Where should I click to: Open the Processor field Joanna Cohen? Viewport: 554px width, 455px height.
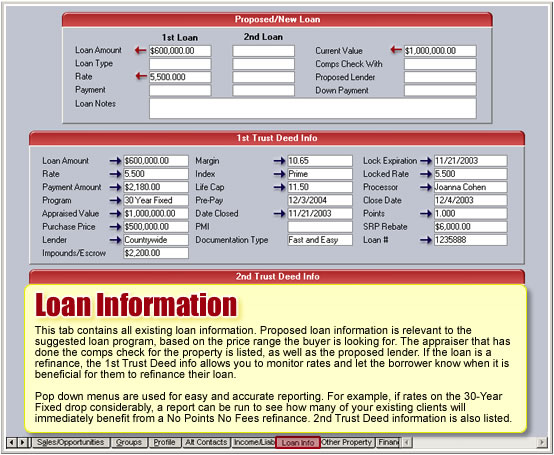[x=471, y=187]
